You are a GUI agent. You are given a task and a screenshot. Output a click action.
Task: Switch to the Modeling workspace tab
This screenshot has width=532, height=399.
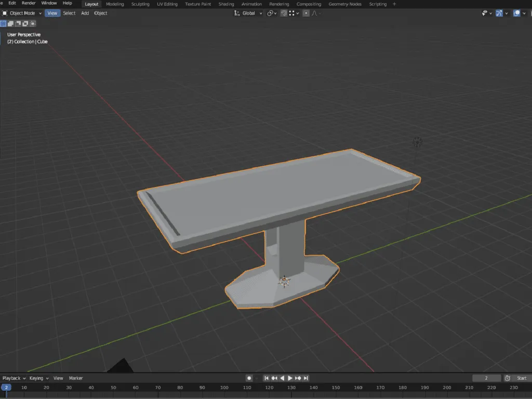pos(115,4)
